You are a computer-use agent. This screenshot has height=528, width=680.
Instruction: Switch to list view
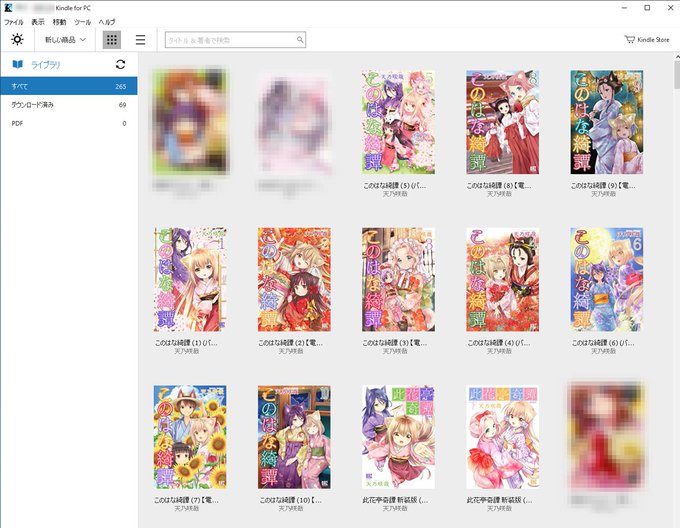(141, 40)
